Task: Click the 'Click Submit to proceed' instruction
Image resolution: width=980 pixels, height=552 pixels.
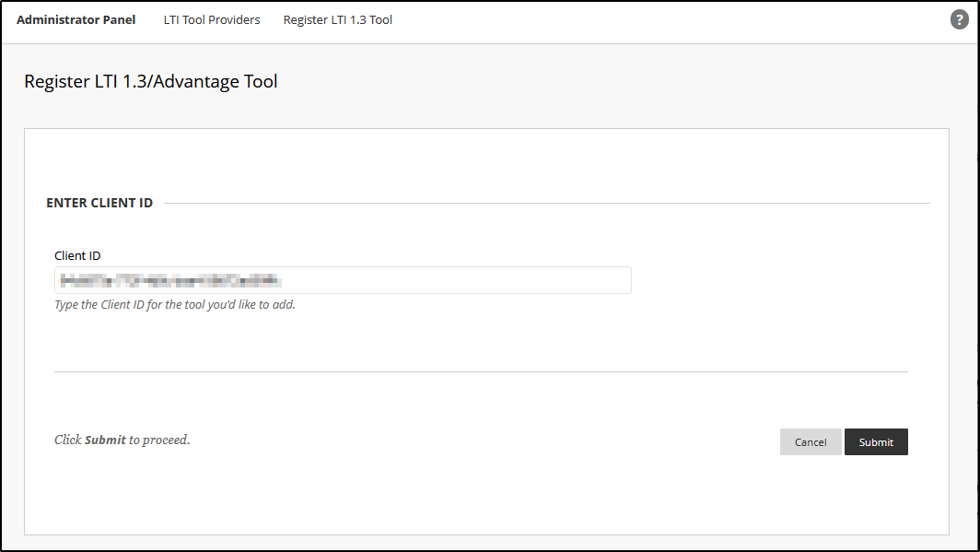Action: point(122,440)
